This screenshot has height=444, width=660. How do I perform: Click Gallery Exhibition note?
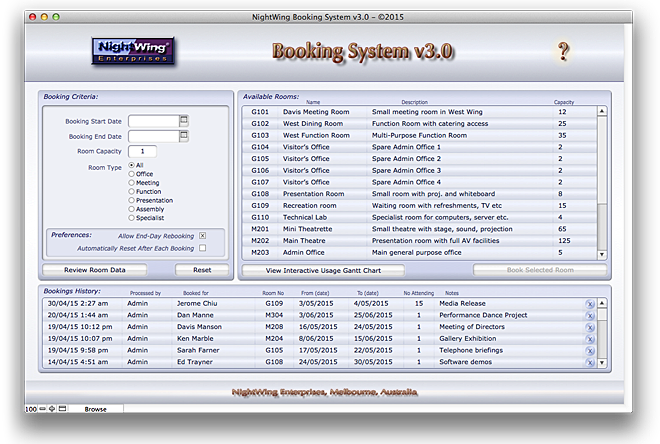(468, 339)
